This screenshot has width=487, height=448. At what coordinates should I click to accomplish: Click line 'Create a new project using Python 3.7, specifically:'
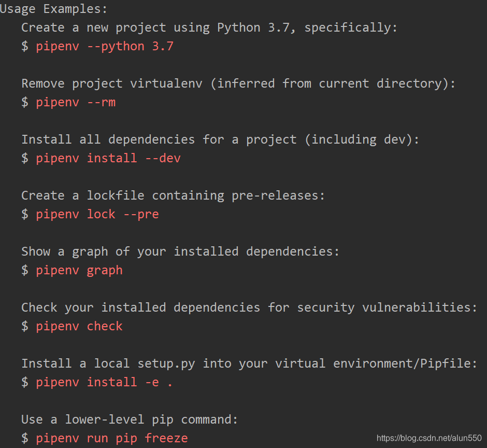pos(209,27)
